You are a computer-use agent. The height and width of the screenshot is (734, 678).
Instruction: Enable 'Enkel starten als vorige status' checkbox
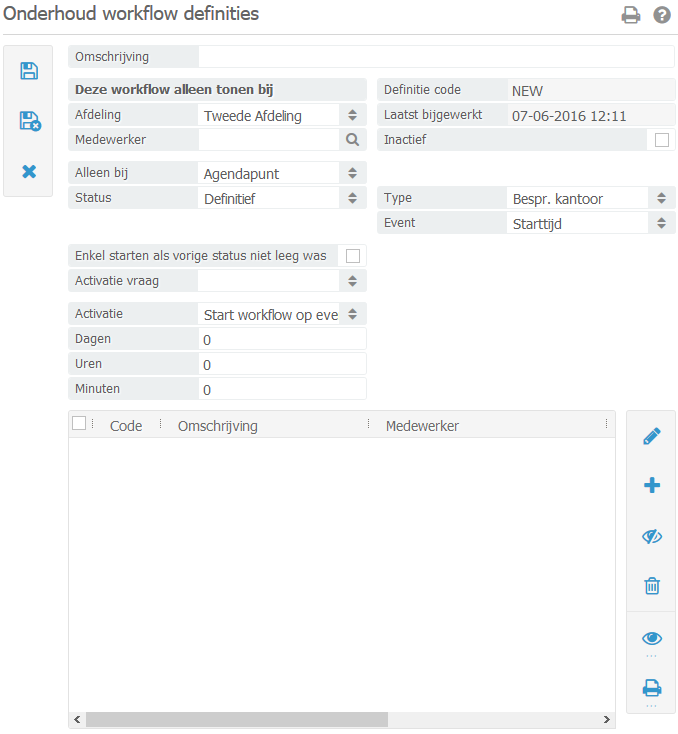(x=352, y=256)
